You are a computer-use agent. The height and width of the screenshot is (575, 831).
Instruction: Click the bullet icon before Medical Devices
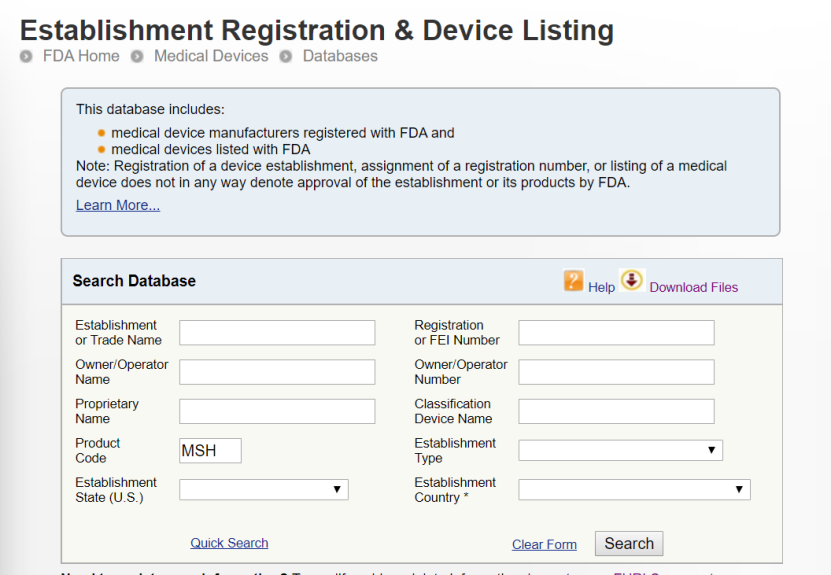[137, 56]
